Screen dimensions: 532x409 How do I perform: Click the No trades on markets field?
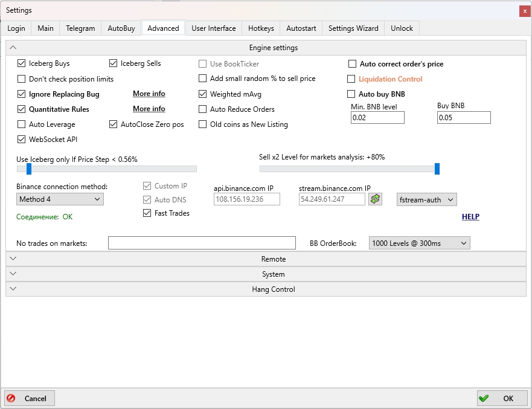click(x=202, y=243)
